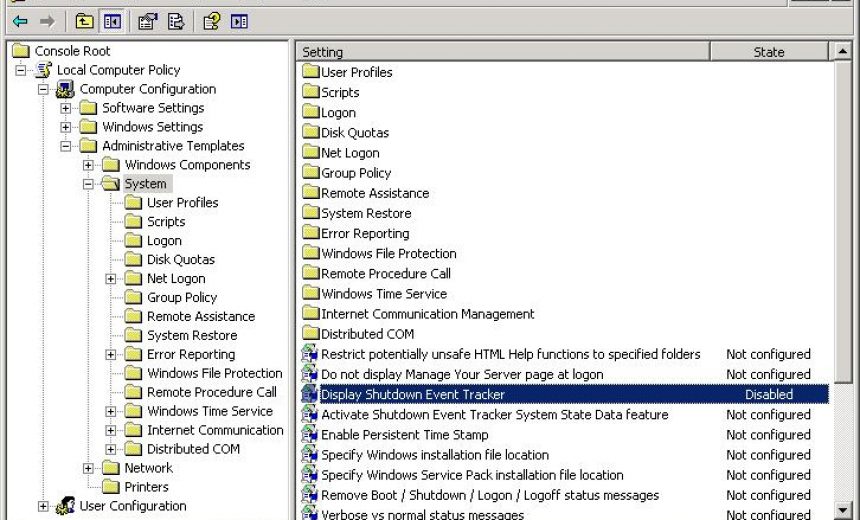Sort by the State column header
Image resolution: width=860 pixels, height=520 pixels.
tap(768, 52)
